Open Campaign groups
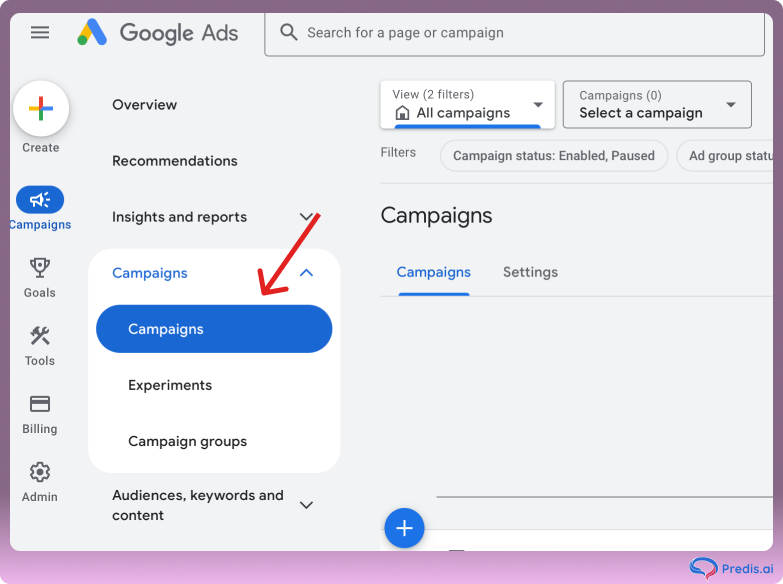Image resolution: width=783 pixels, height=584 pixels. 187,442
